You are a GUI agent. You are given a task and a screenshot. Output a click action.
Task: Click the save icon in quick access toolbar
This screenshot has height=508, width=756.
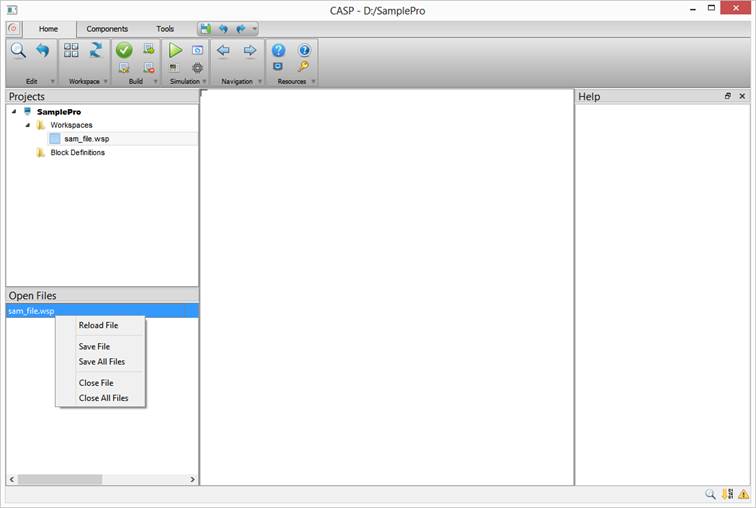click(x=205, y=29)
